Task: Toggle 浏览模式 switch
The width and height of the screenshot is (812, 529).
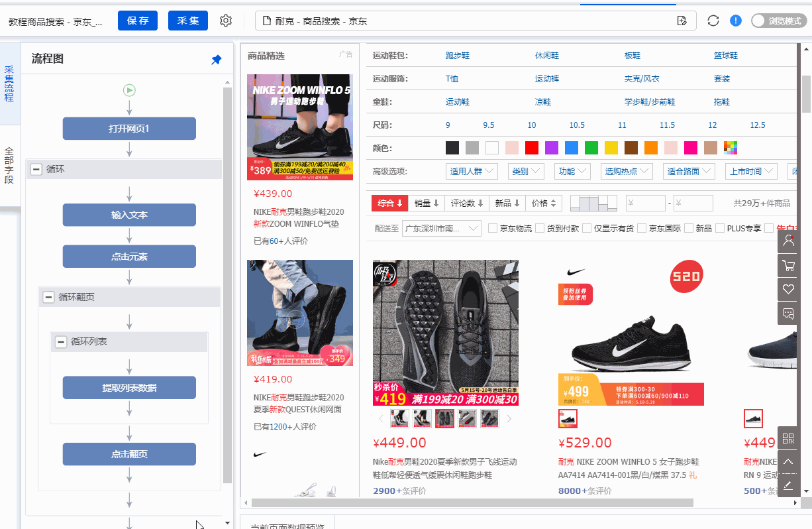Action: pos(778,21)
